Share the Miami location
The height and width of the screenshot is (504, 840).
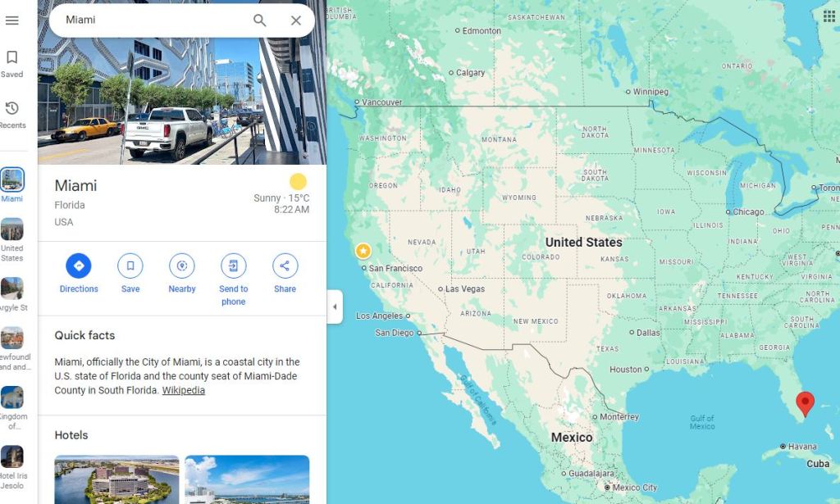coord(285,274)
